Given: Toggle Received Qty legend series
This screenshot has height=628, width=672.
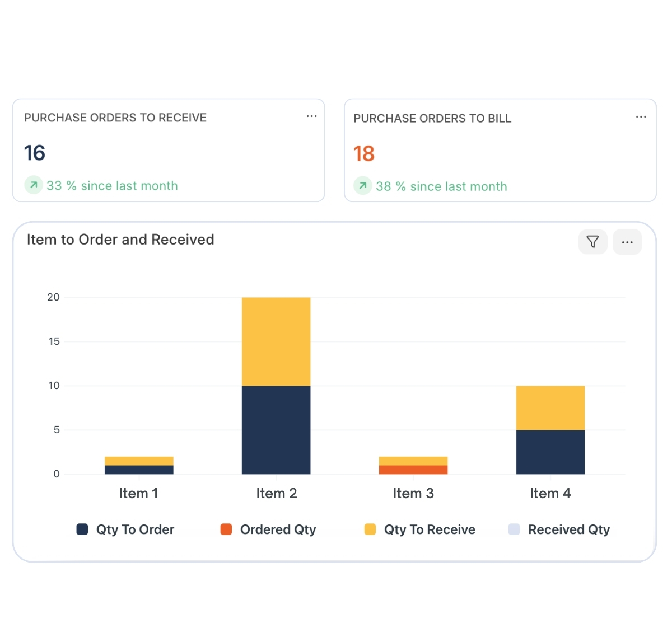Looking at the screenshot, I should (568, 529).
